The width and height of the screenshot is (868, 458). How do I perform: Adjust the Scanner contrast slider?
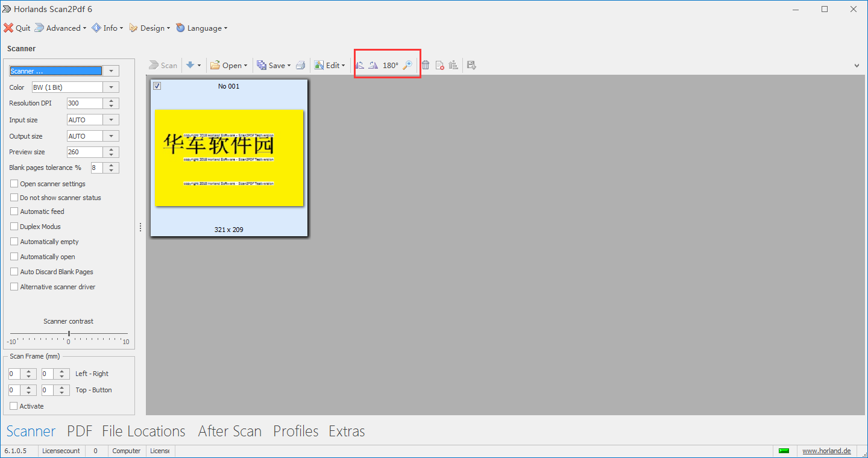coord(68,332)
